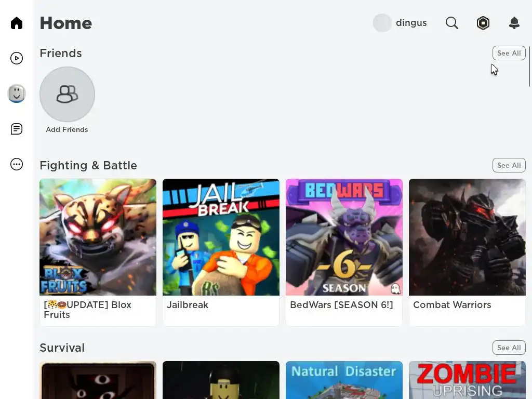Viewport: 532px width, 399px height.
Task: Open notifications bell icon
Action: [514, 23]
